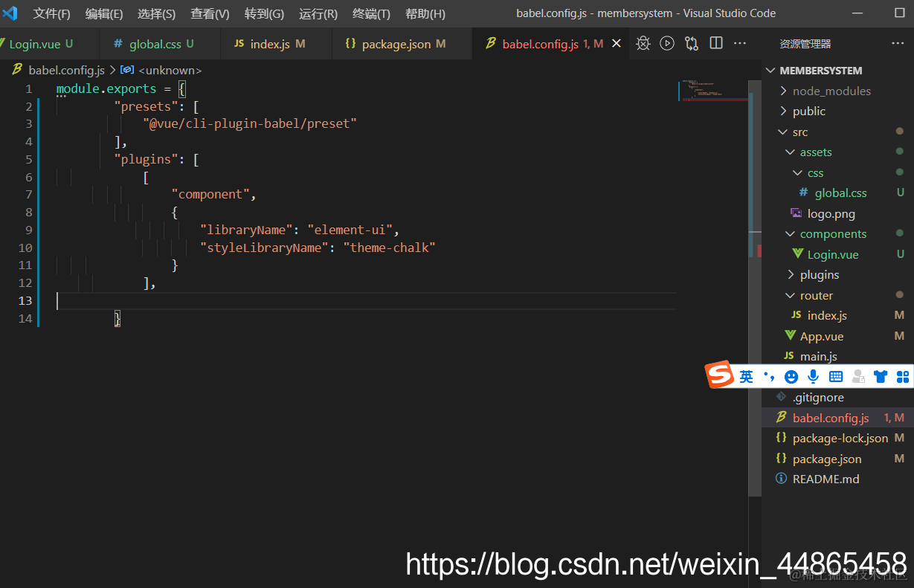Click Sogou user account icon

pos(858,377)
